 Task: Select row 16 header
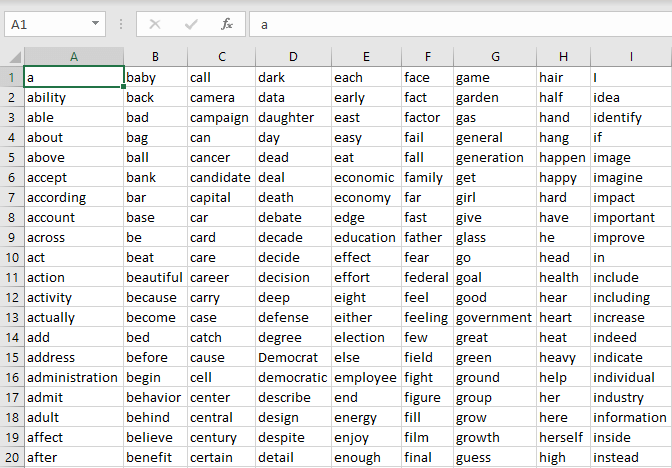click(12, 377)
